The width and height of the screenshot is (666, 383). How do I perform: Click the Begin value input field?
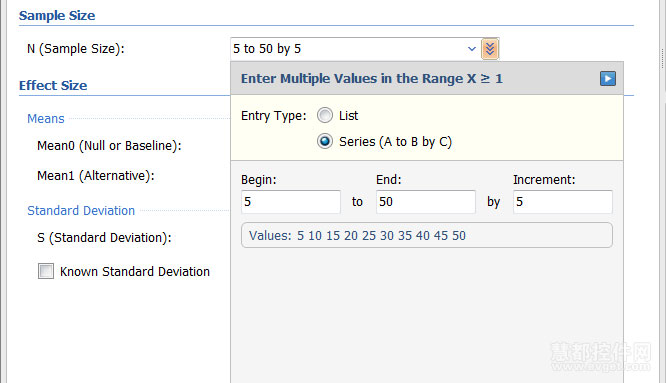click(x=291, y=202)
